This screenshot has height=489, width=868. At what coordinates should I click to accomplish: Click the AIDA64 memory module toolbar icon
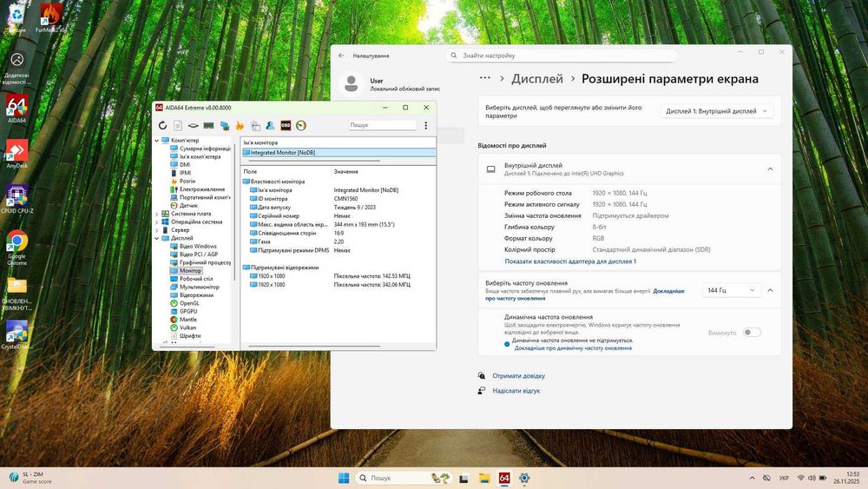point(208,126)
